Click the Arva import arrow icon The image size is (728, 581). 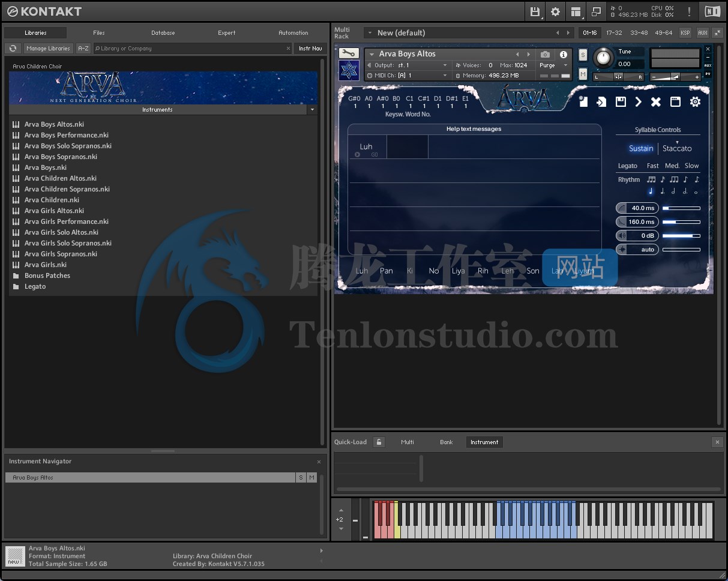[x=601, y=102]
